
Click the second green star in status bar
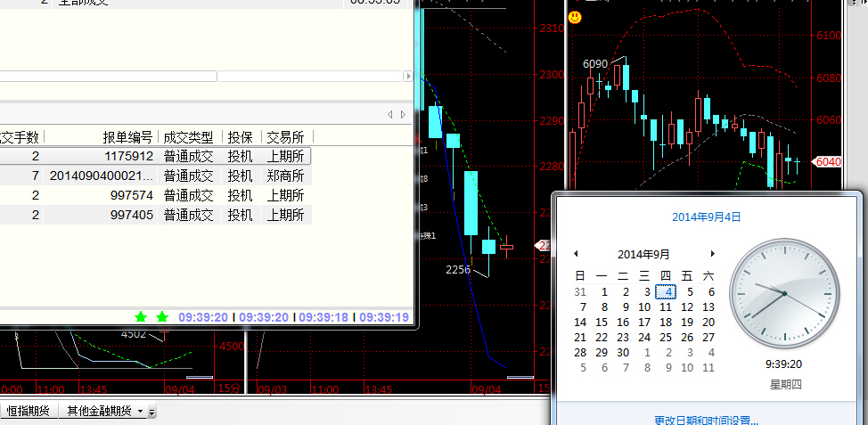(x=161, y=317)
